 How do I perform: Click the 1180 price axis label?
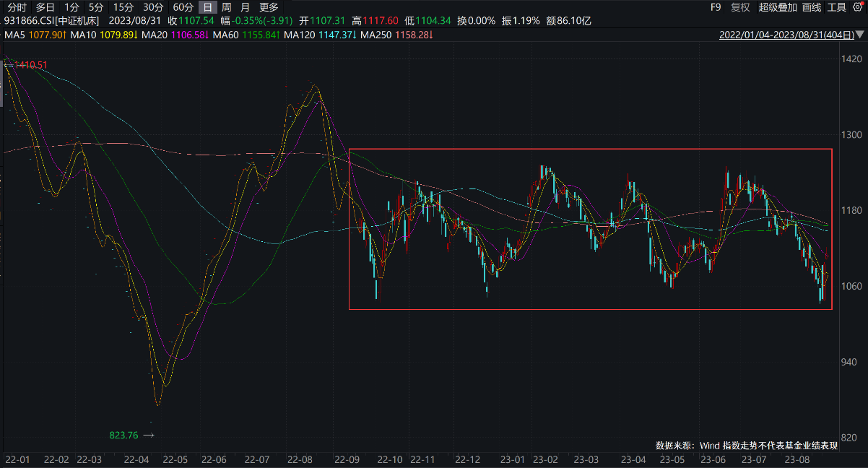(852, 210)
